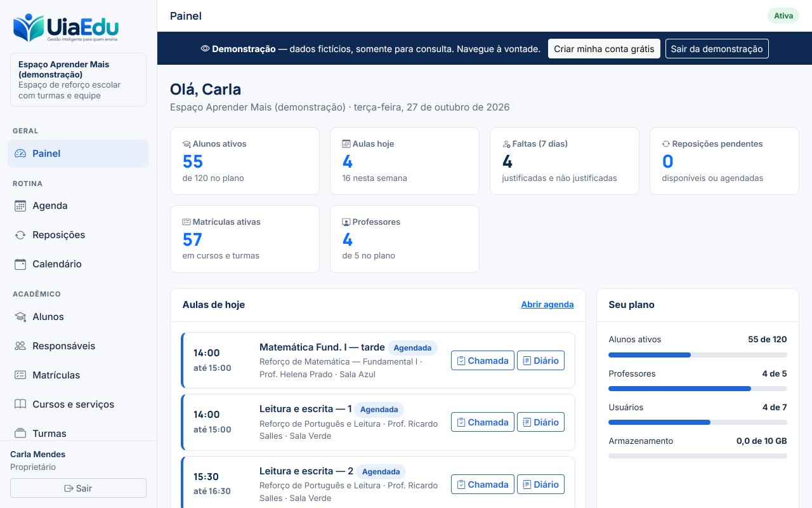
Task: Click the Calendário icon in sidebar
Action: point(20,264)
